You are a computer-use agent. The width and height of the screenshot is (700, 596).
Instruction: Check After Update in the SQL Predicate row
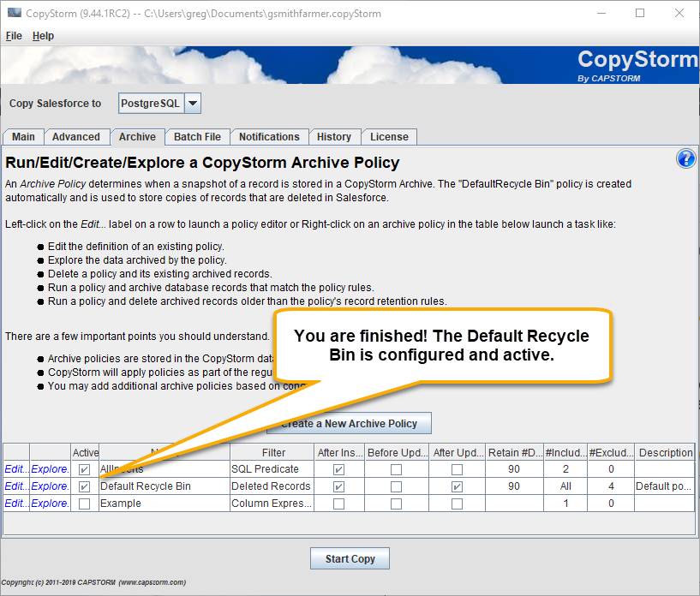click(x=457, y=469)
